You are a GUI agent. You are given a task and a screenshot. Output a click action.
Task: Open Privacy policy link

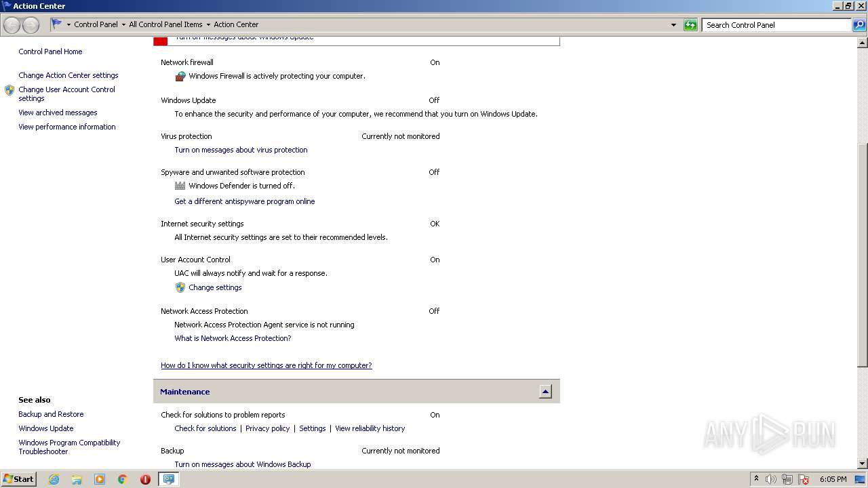click(x=267, y=428)
